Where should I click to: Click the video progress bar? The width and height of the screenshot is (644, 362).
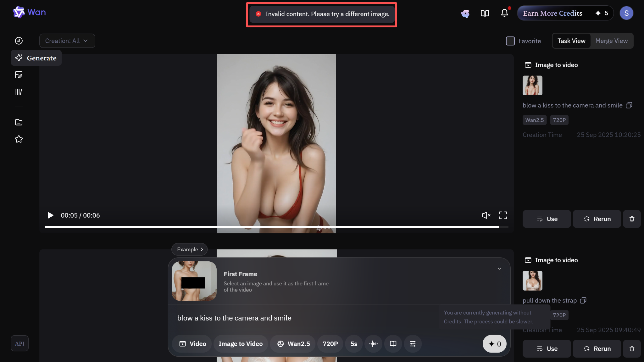pos(272,227)
